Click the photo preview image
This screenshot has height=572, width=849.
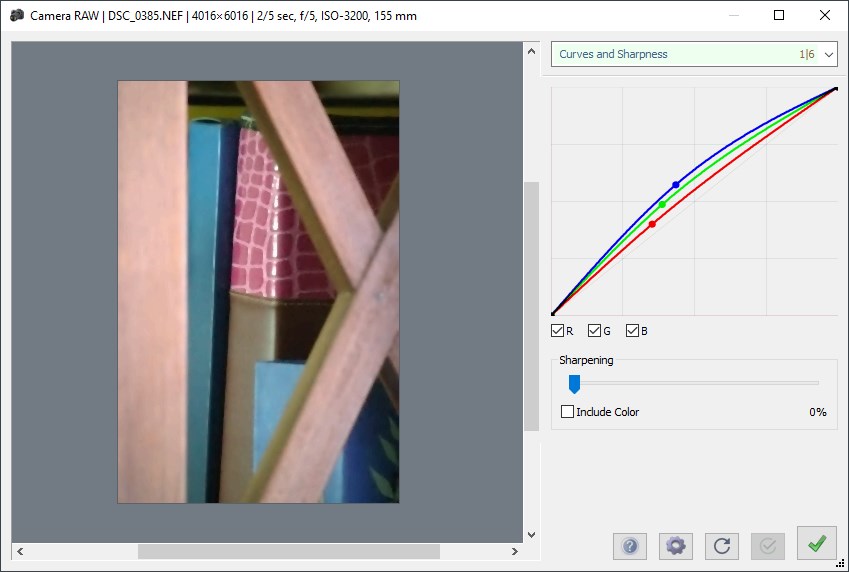[x=258, y=292]
